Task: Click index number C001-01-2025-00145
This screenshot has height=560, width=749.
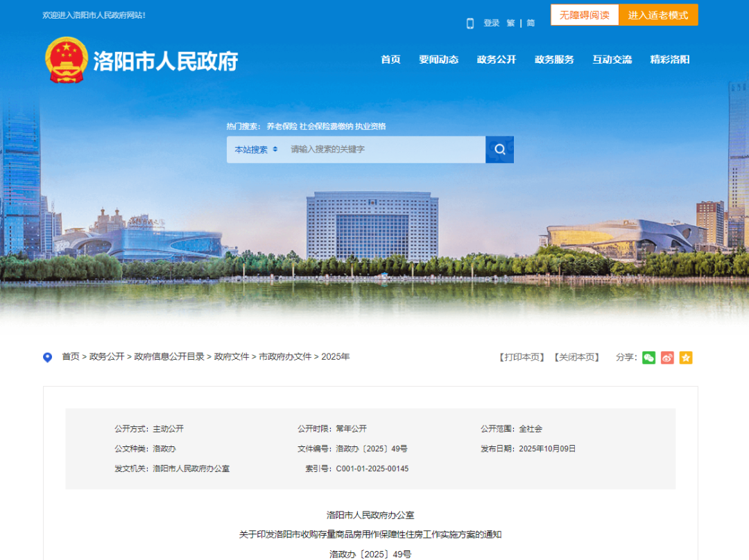Action: [372, 469]
